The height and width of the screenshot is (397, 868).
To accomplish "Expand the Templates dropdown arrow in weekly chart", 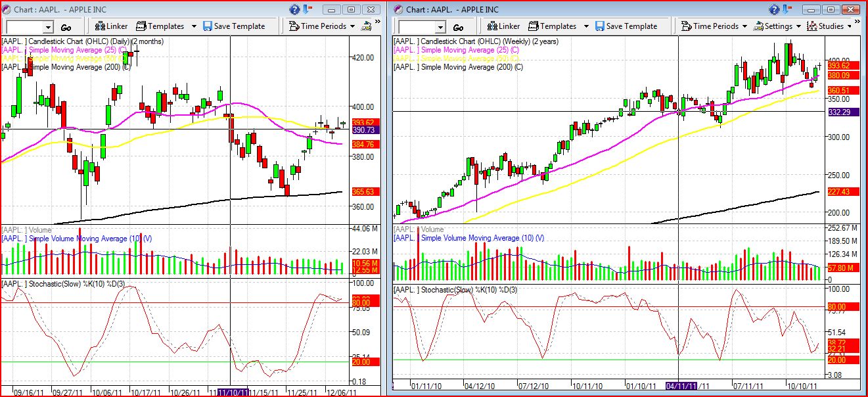I will [x=586, y=26].
